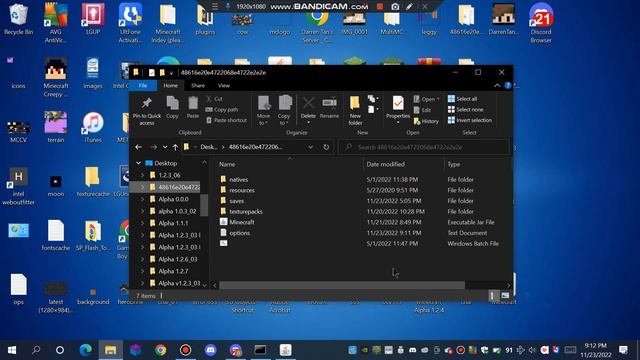Click Edit in the ribbon Open group

pos(422,110)
